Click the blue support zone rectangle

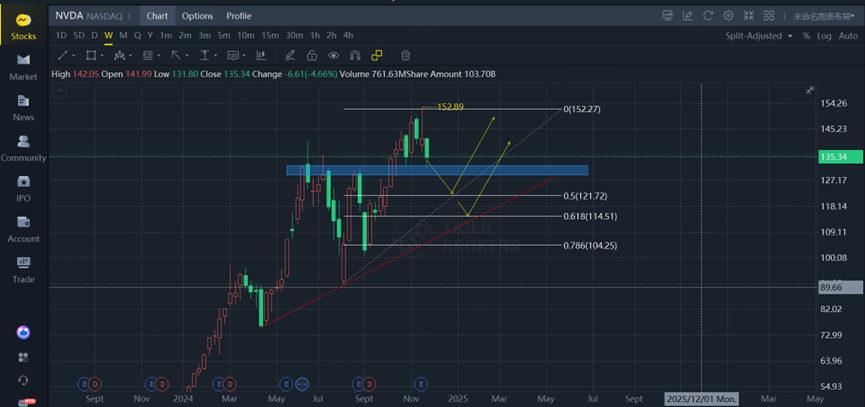437,170
